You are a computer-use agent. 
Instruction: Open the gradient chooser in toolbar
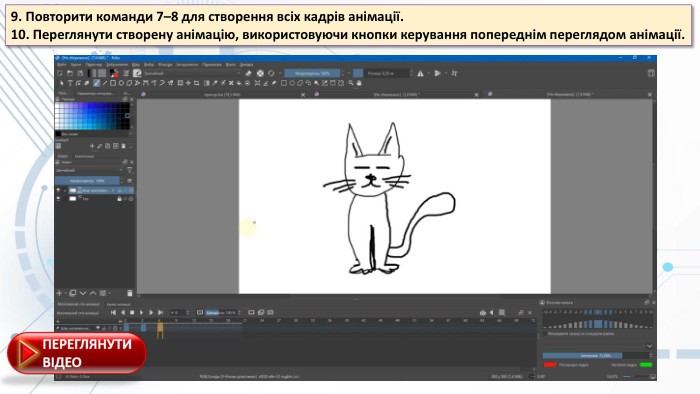(x=92, y=73)
